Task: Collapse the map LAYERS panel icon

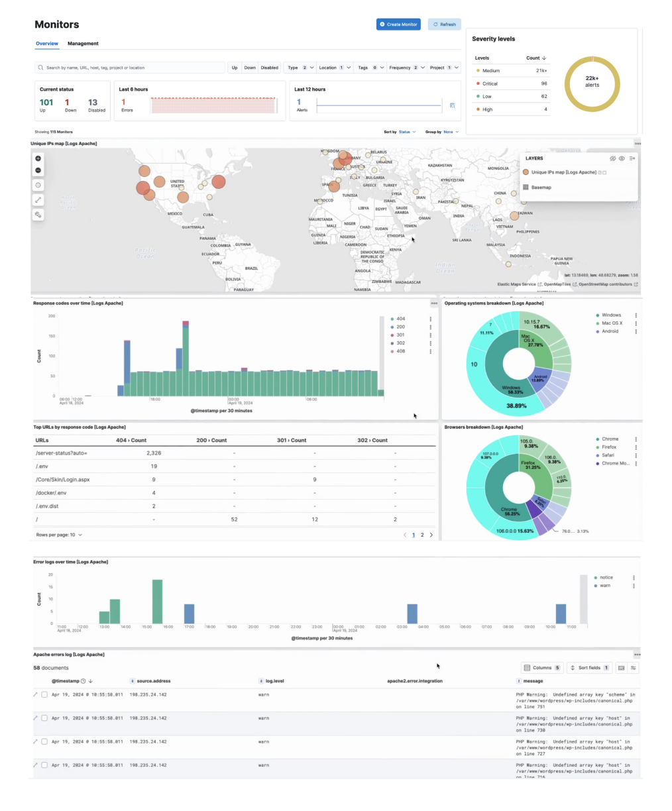Action: tap(632, 158)
